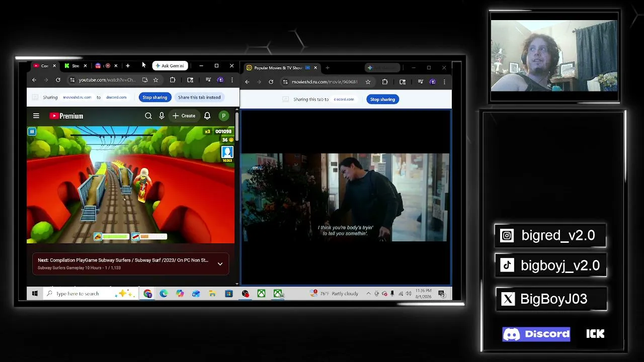Image resolution: width=644 pixels, height=362 pixels.
Task: Open File Explorer from the taskbar
Action: click(x=212, y=294)
